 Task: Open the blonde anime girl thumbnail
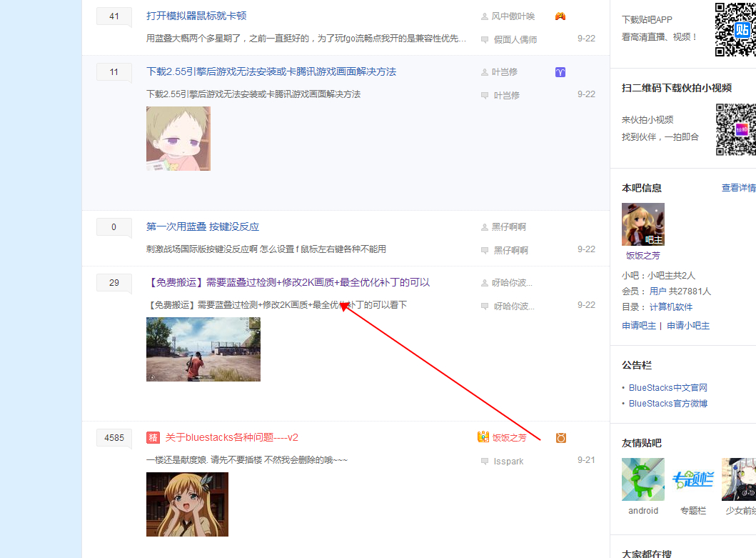click(187, 504)
